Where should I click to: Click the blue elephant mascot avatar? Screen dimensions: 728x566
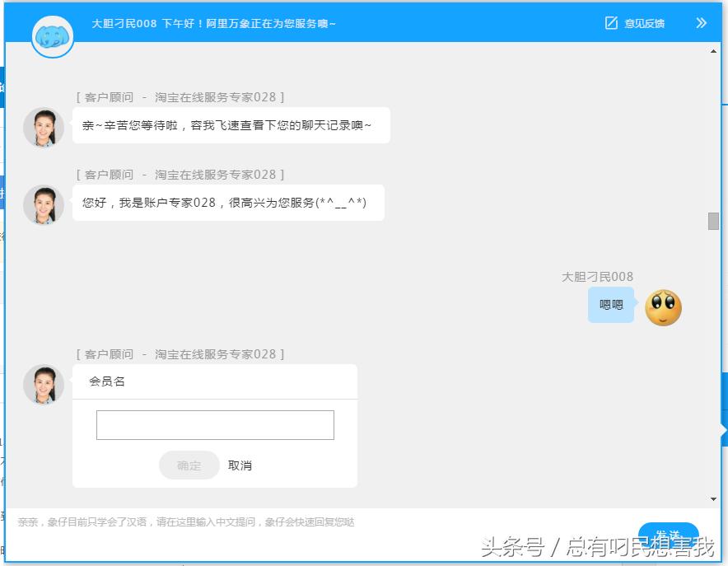(52, 37)
